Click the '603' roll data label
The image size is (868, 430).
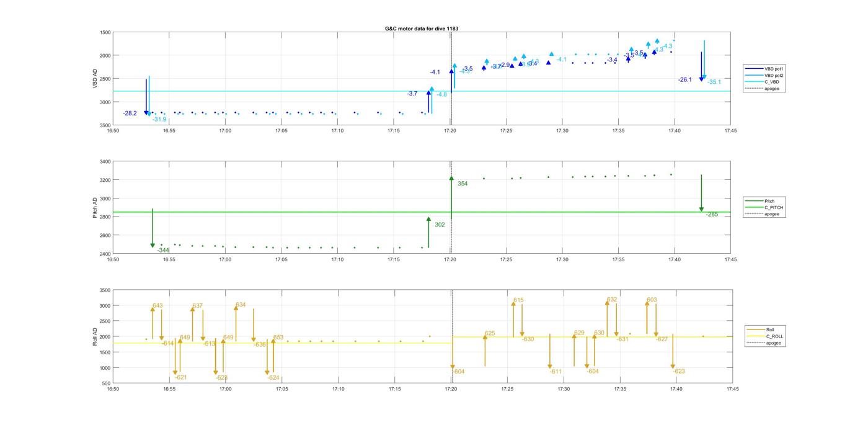click(x=652, y=300)
